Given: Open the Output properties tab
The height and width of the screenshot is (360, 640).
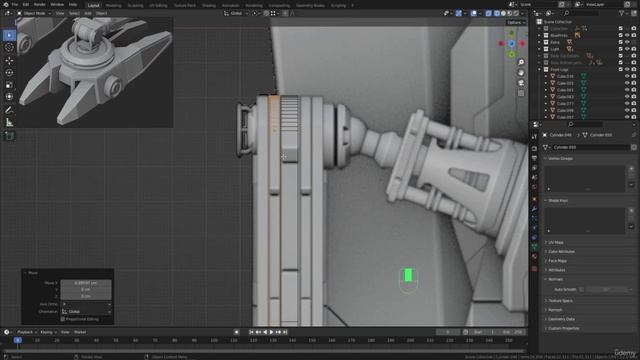Looking at the screenshot, I should tap(534, 158).
